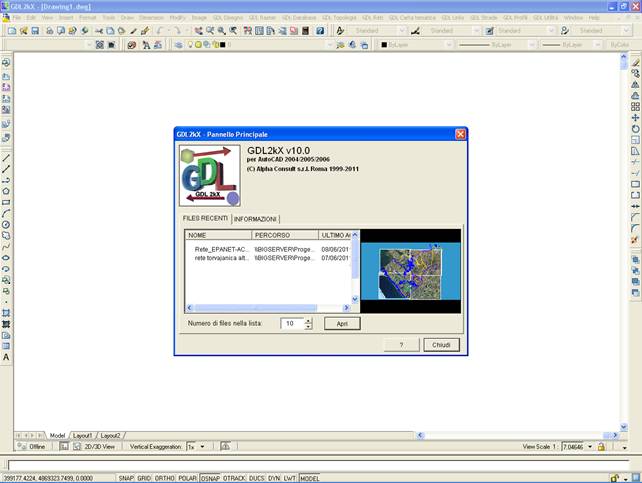This screenshot has height=483, width=642.
Task: Open the Vertical Exaggeration 1x dropdown
Action: click(203, 447)
